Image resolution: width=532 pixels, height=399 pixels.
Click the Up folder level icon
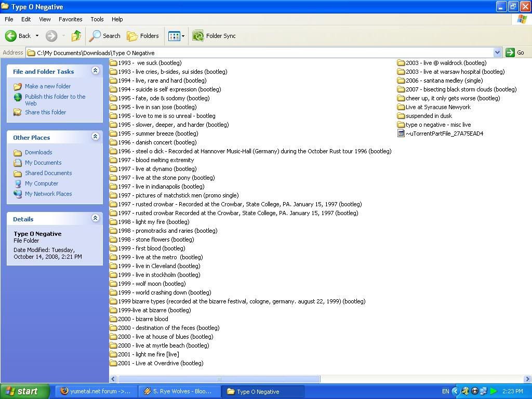[x=76, y=36]
